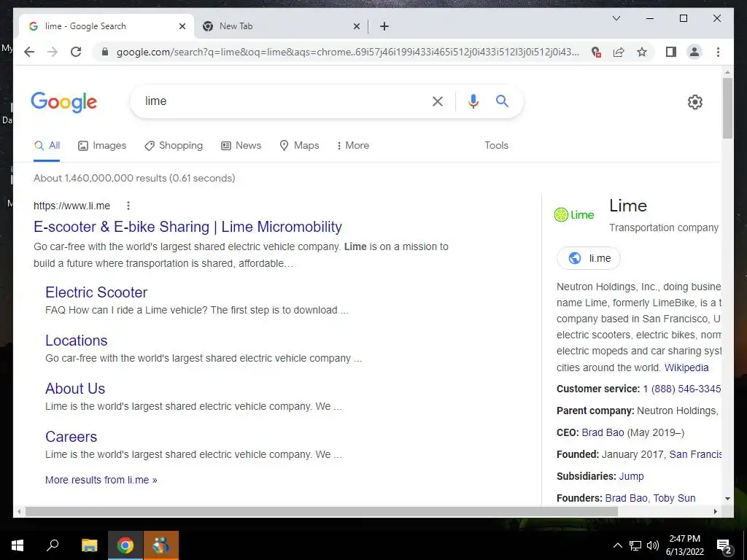Open the blocked cookies icon in address bar
This screenshot has width=747, height=560.
click(x=596, y=52)
